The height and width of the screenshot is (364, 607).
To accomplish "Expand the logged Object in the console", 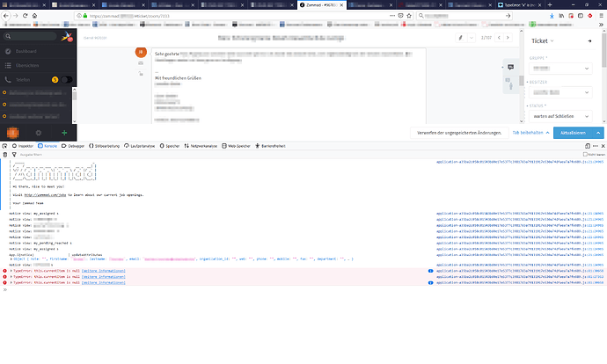I will [x=11, y=258].
